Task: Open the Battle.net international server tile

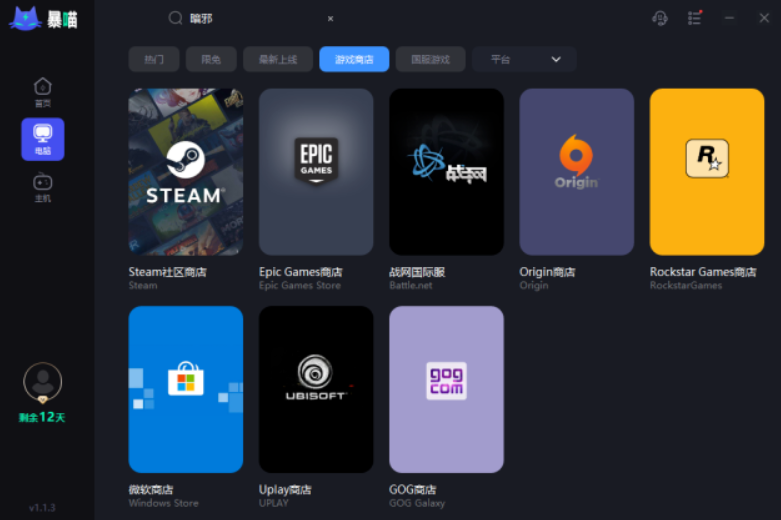Action: 446,172
